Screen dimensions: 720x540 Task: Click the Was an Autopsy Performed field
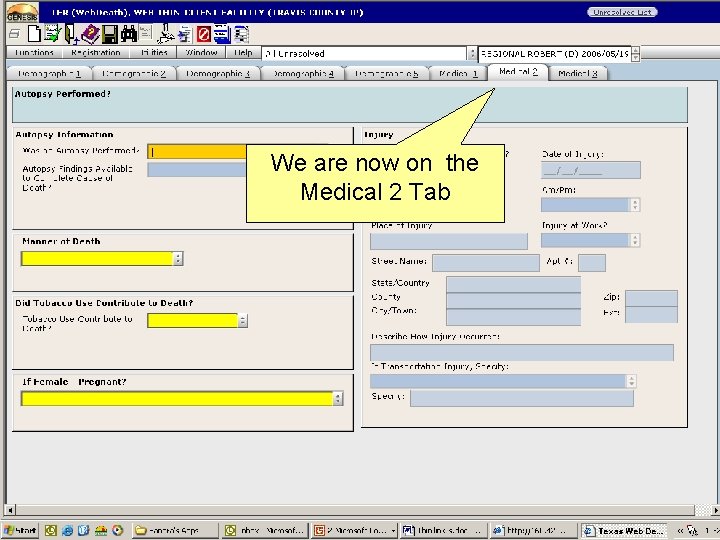tap(197, 152)
